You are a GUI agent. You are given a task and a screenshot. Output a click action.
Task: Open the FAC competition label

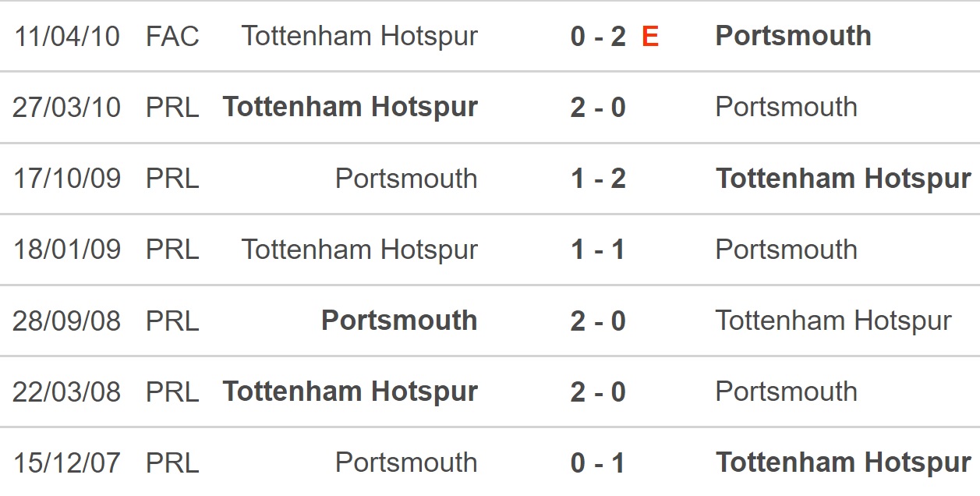pos(172,37)
